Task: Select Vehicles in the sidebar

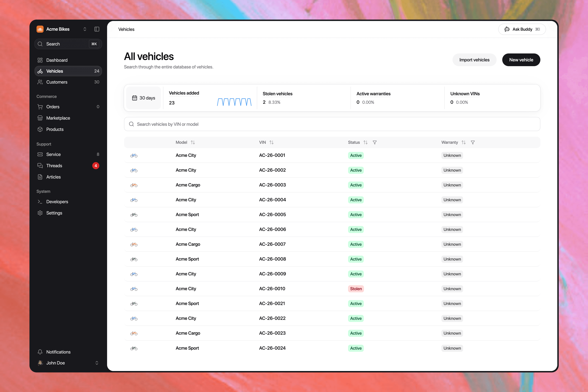Action: click(x=68, y=71)
